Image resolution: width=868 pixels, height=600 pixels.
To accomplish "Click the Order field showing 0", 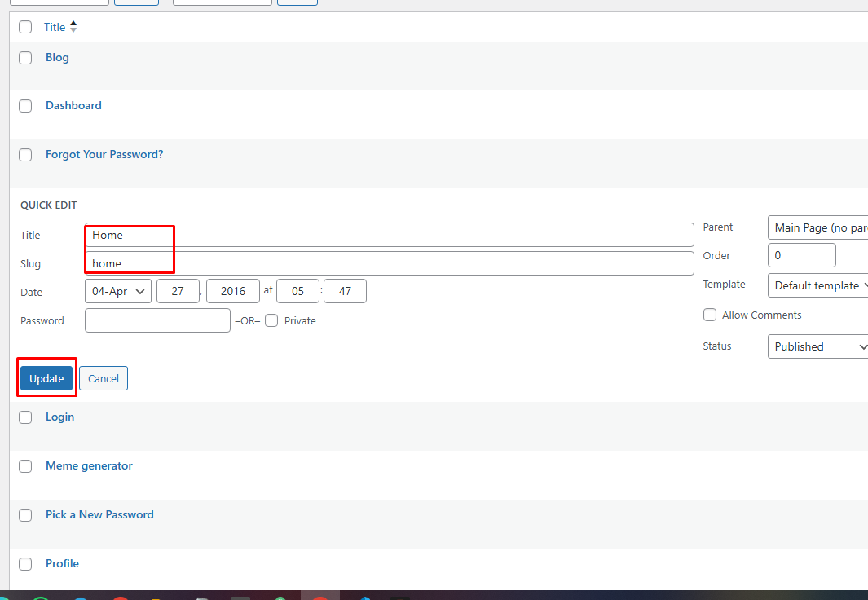I will (x=801, y=255).
